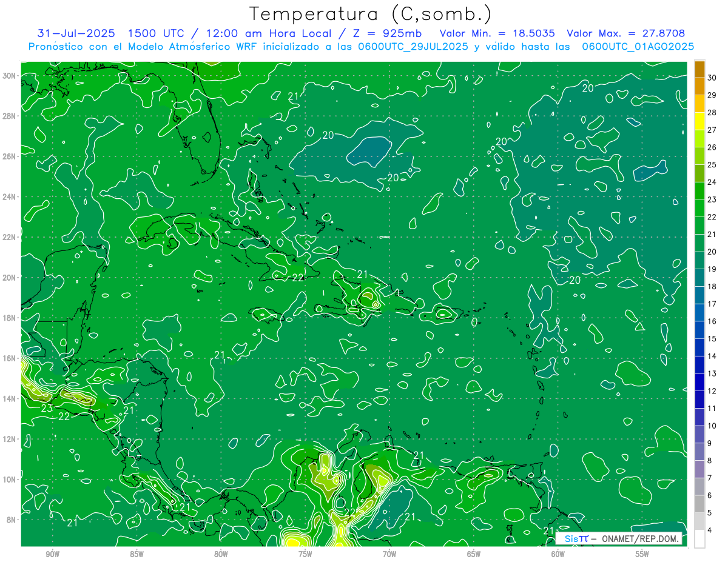Click the legend scale value 15
Screen dimensions: 728x562
pyautogui.click(x=712, y=339)
